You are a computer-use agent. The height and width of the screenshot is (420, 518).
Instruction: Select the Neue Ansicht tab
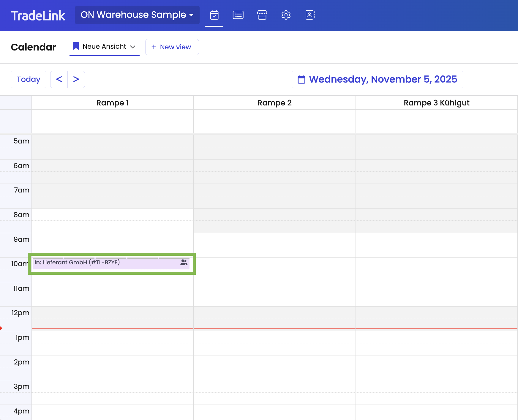tap(104, 47)
